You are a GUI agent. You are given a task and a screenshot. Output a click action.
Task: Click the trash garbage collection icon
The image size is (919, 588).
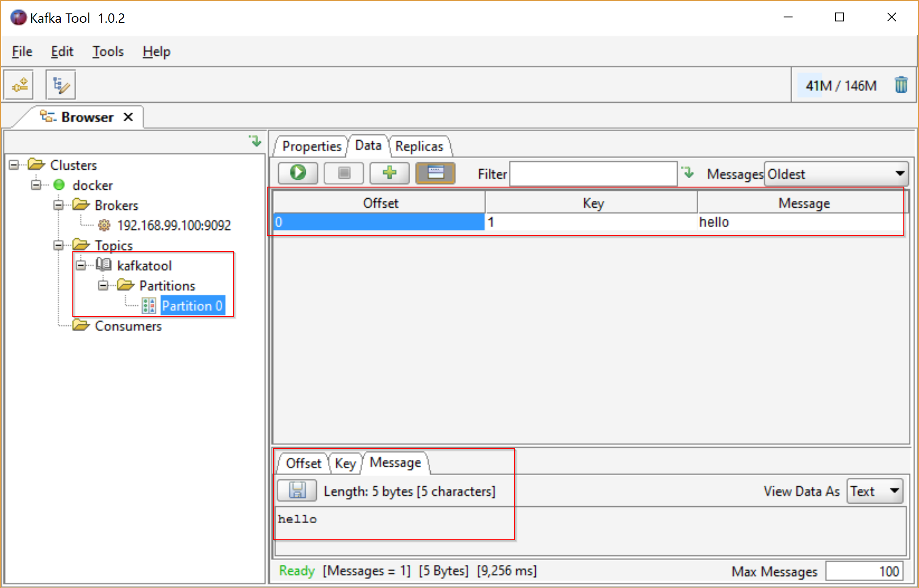tap(901, 85)
